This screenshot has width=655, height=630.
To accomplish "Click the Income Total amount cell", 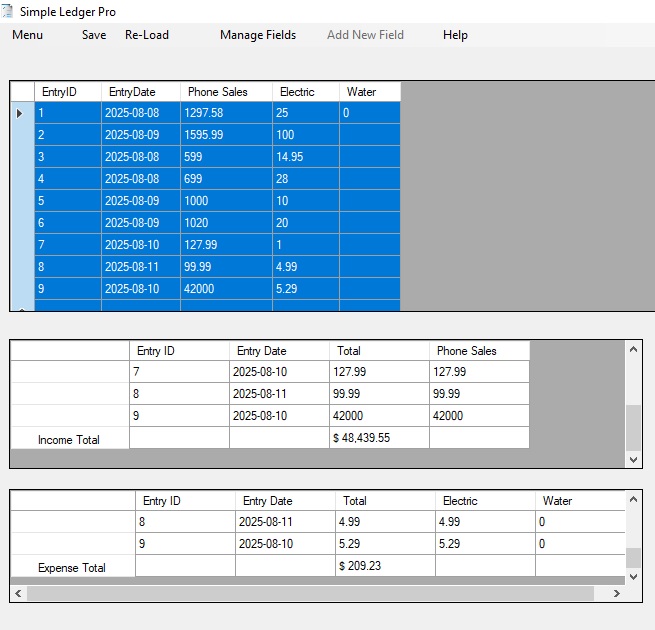I will pyautogui.click(x=379, y=439).
